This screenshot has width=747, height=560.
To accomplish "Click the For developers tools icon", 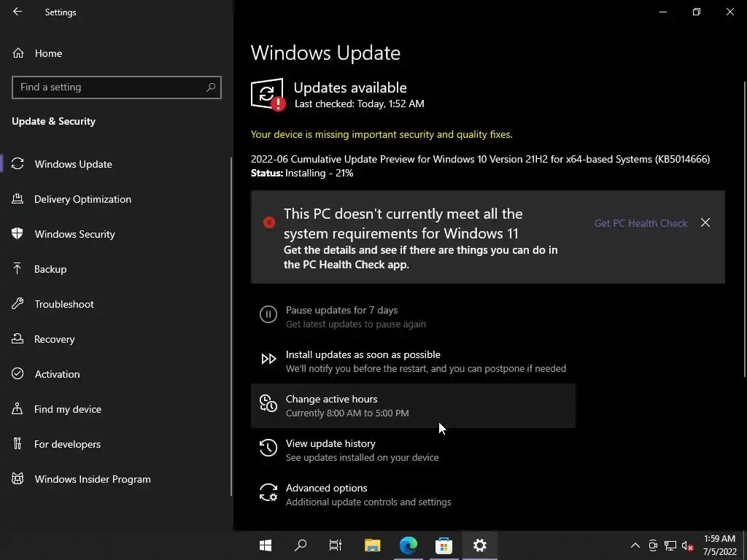I will (x=18, y=443).
